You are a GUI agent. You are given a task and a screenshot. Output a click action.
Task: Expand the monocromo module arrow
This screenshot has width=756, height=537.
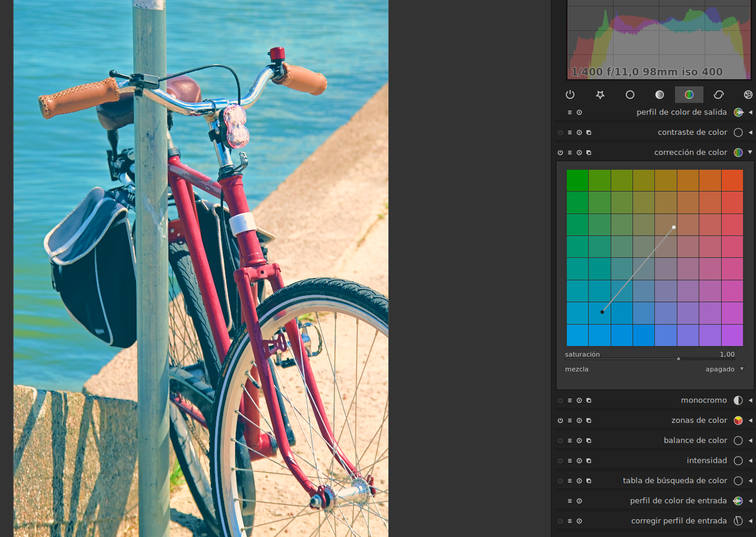point(750,400)
